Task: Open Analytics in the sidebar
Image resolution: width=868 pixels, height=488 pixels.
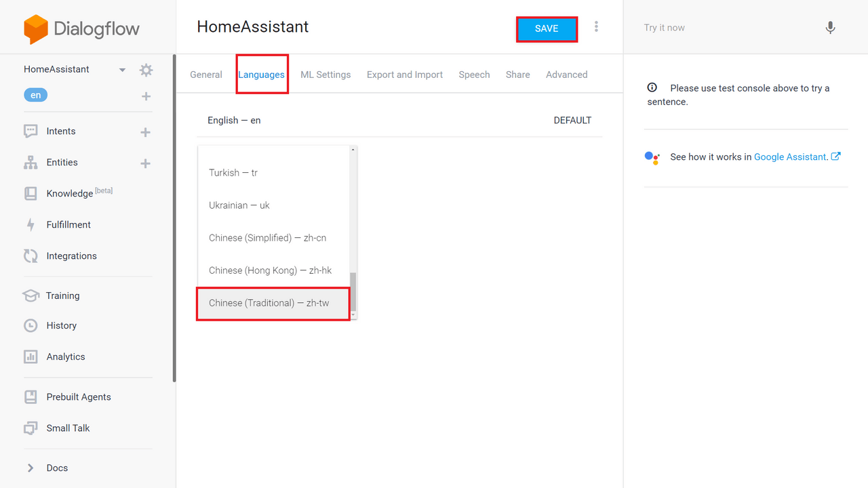Action: pos(66,357)
